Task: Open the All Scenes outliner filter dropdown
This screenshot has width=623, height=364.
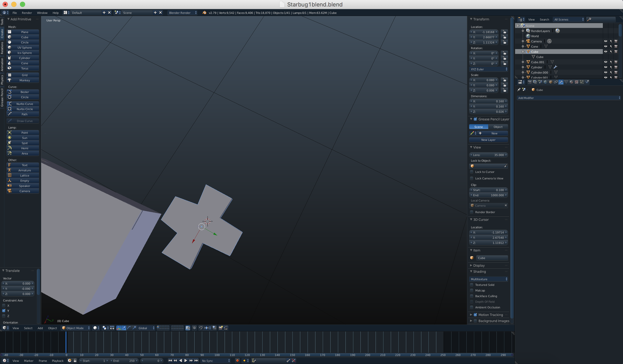Action: pyautogui.click(x=569, y=19)
